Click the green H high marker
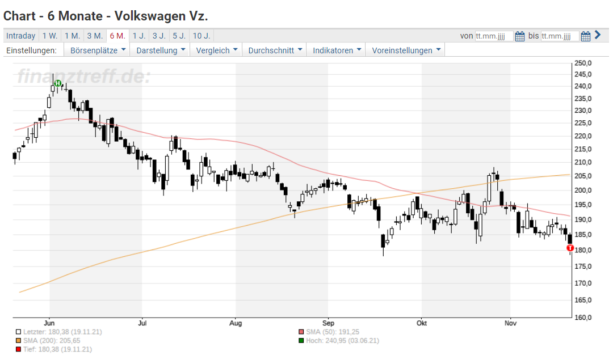613x364 pixels. [x=58, y=83]
